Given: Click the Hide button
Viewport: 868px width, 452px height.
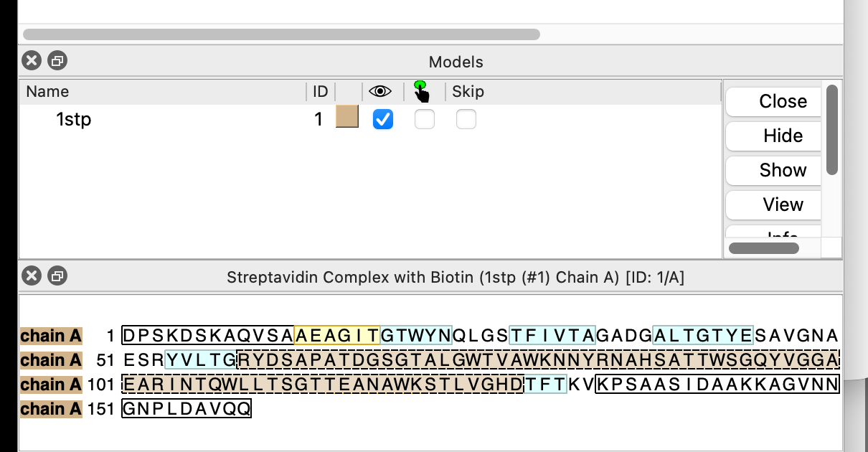Looking at the screenshot, I should [x=774, y=136].
